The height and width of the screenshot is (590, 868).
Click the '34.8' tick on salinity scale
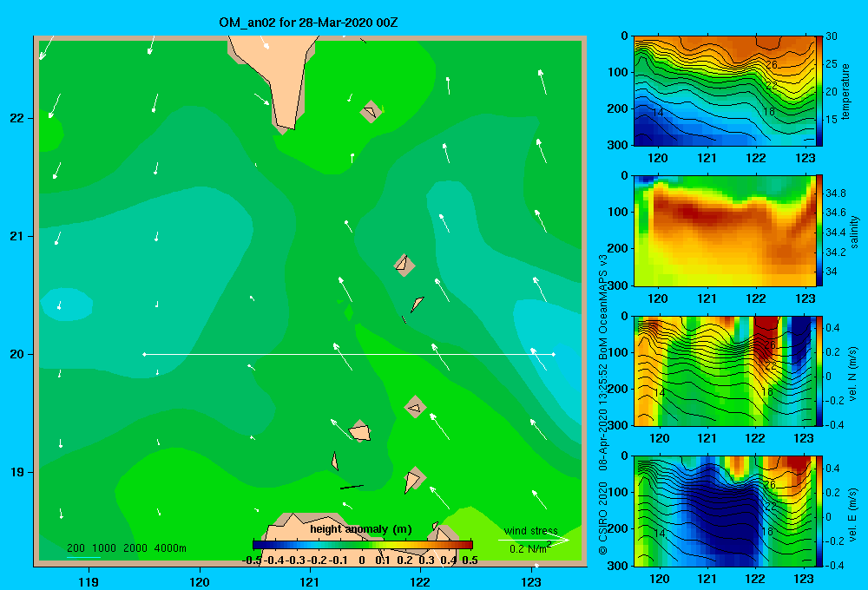pos(835,193)
